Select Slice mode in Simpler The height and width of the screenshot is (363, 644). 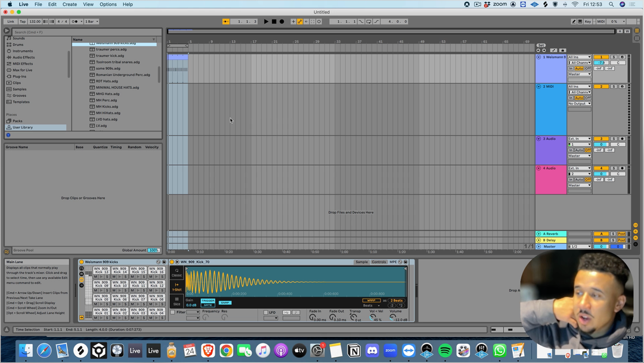tap(177, 301)
